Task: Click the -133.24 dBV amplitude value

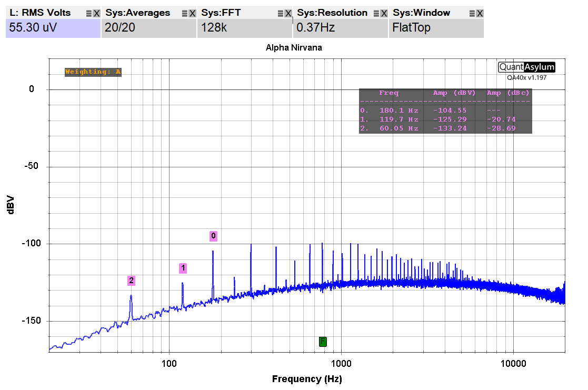Action: point(450,128)
